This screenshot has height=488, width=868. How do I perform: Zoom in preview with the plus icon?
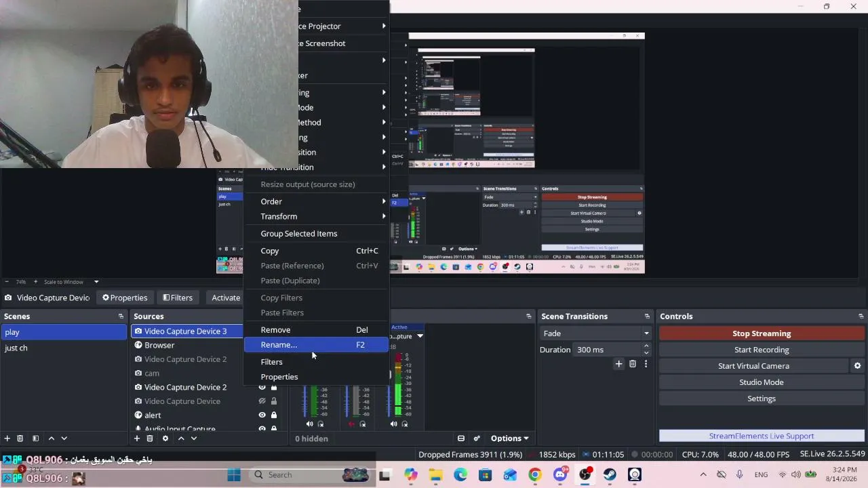click(x=35, y=282)
